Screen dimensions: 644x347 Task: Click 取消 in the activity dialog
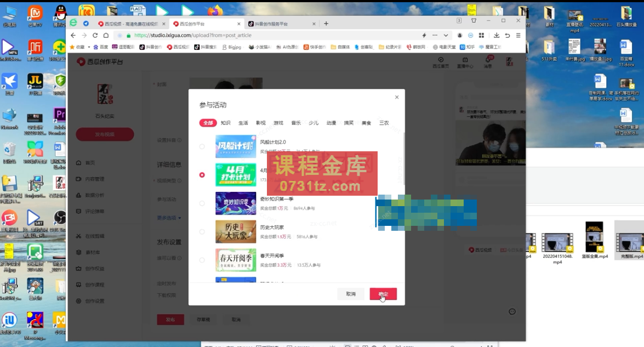coord(351,294)
